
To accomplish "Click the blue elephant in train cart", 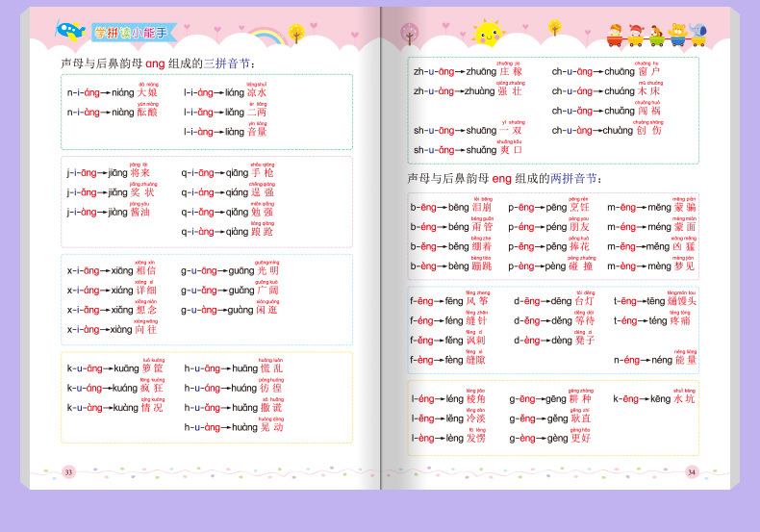I will tap(698, 35).
